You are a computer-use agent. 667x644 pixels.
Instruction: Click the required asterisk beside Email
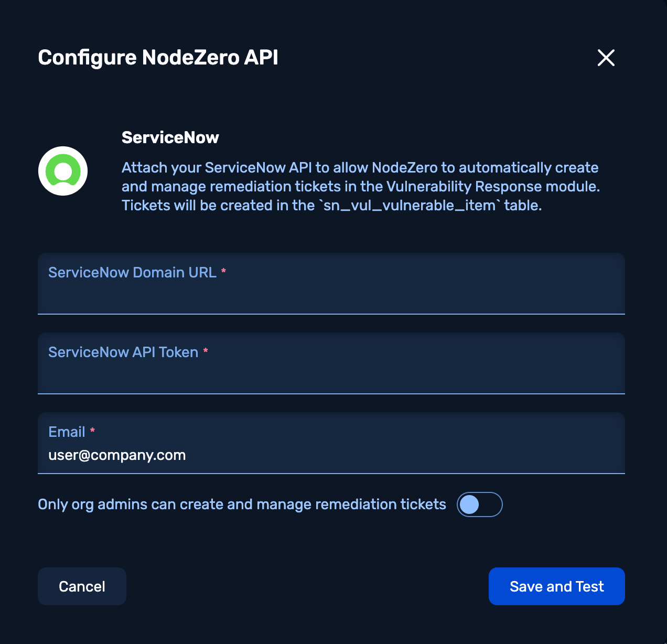[92, 431]
